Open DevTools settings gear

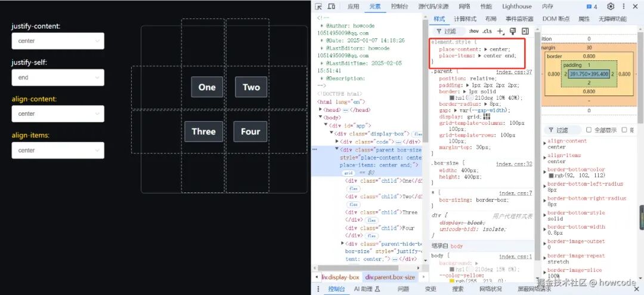(x=611, y=6)
